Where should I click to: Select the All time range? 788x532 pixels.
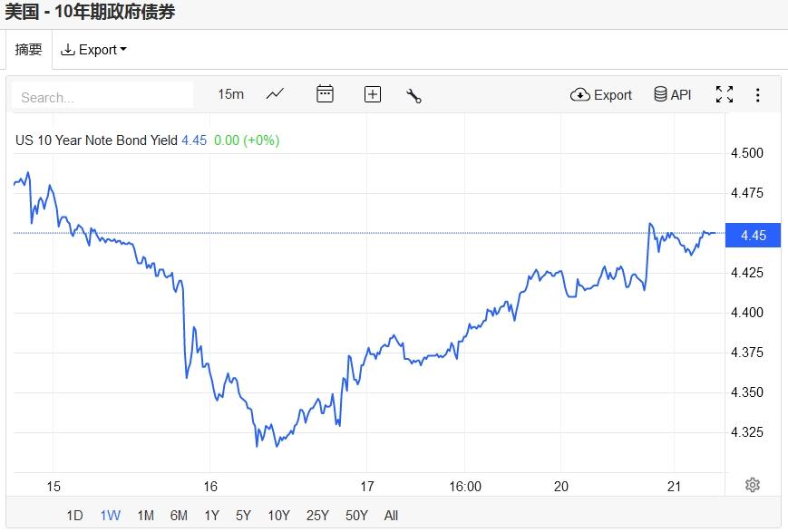pos(391,516)
